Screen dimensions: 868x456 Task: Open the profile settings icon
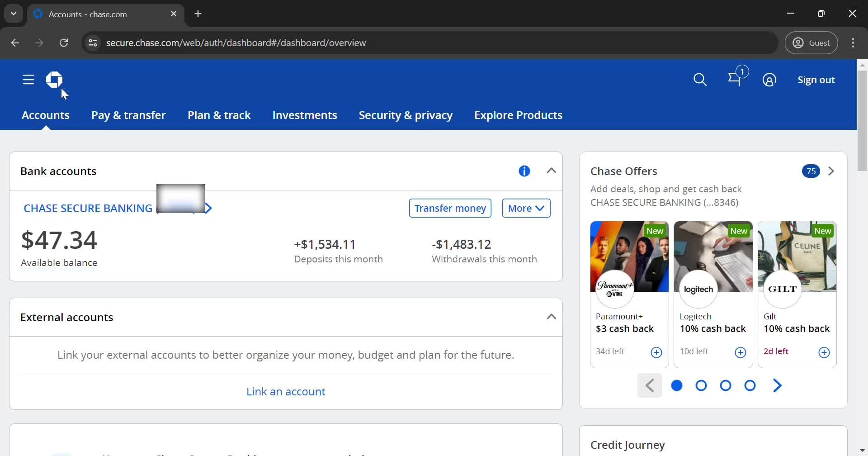tap(769, 80)
